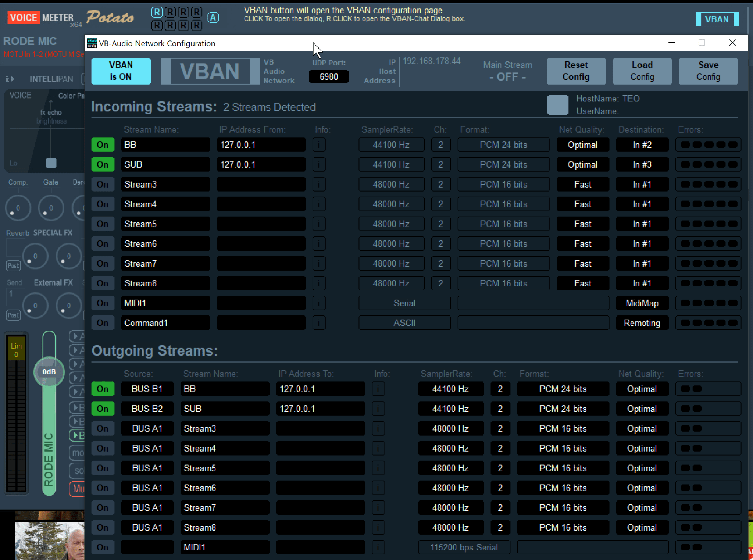Open info icon for outgoing SUB stream
The height and width of the screenshot is (560, 753).
pos(378,409)
